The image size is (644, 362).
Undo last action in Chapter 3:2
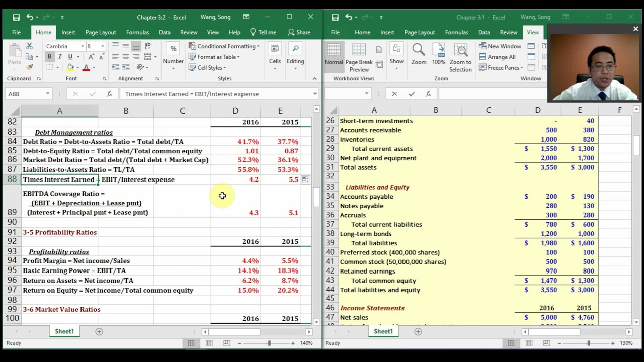(x=30, y=17)
